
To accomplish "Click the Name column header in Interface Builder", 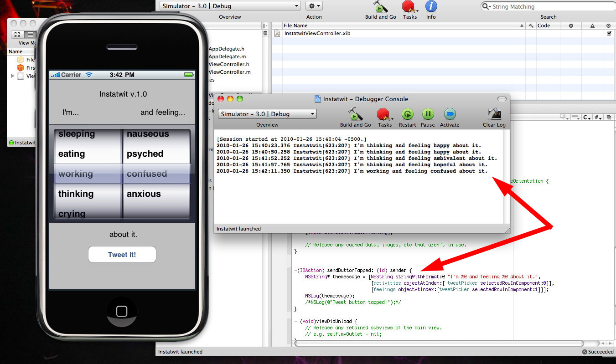I will click(22, 51).
